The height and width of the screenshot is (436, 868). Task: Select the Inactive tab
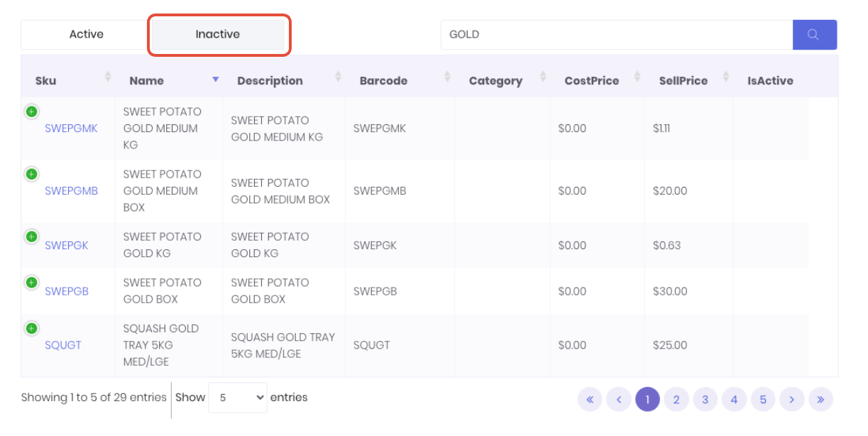coord(217,34)
